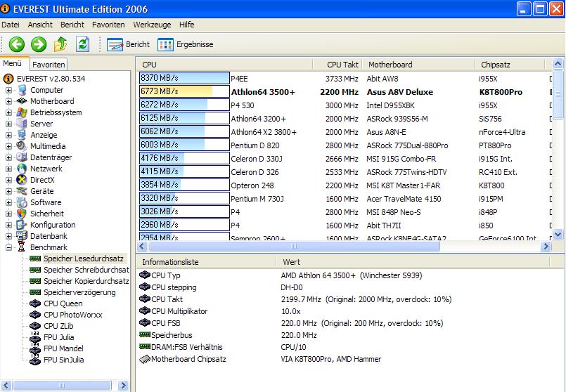Select the Anzeige monitor icon
The image size is (566, 392).
point(22,135)
